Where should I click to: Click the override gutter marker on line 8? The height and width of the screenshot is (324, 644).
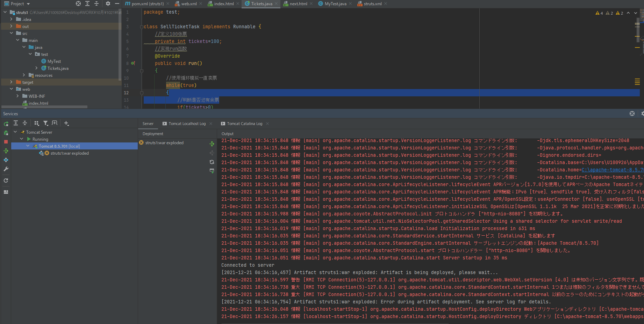(133, 63)
